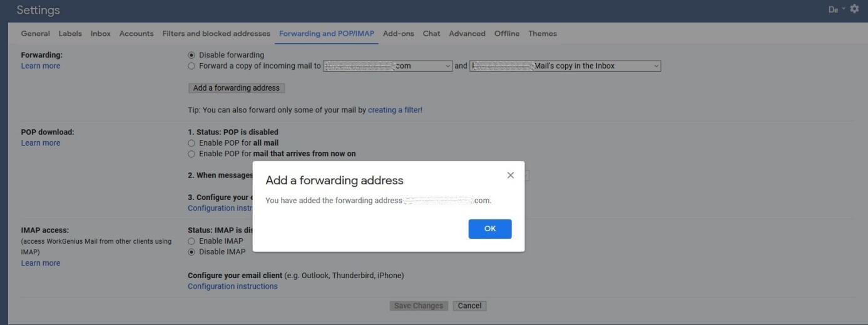Click the 'Status: POP is disabled' text
868x325 pixels.
tap(233, 132)
